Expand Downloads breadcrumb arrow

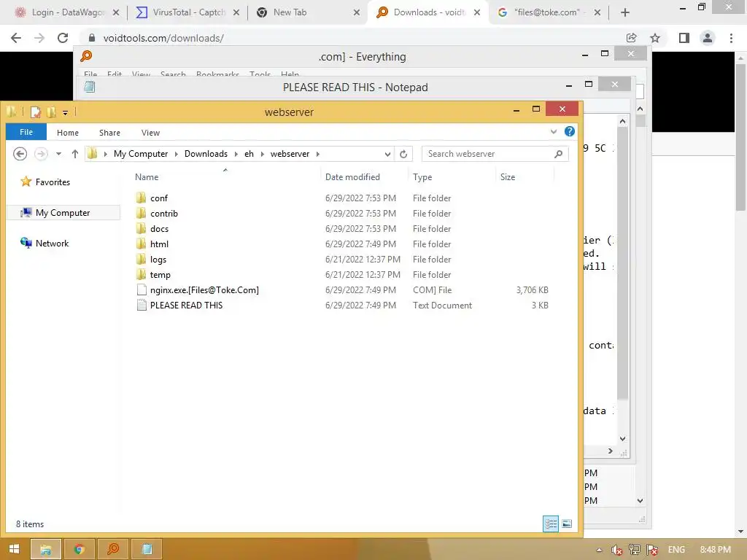pyautogui.click(x=236, y=154)
